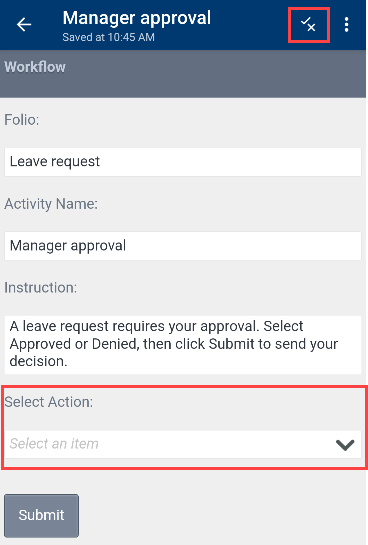The width and height of the screenshot is (368, 545).
Task: Click the 'Folio:' label
Action: pos(22,120)
